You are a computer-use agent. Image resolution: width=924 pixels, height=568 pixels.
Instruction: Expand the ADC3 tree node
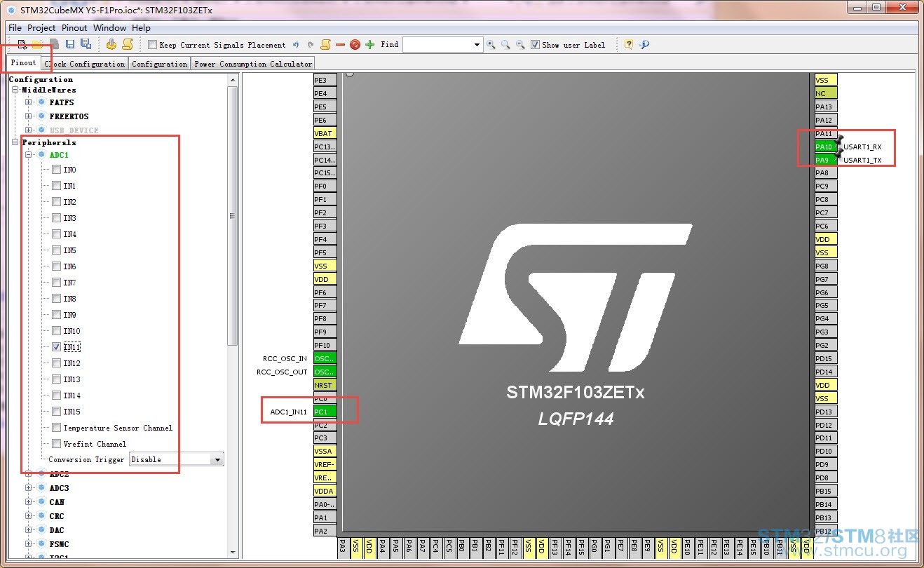coord(29,488)
